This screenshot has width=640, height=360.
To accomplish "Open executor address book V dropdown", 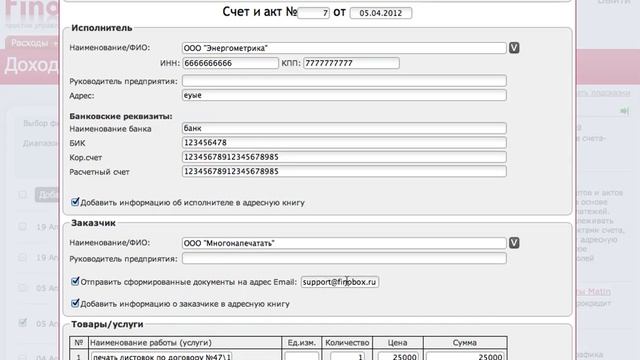I will click(x=514, y=48).
